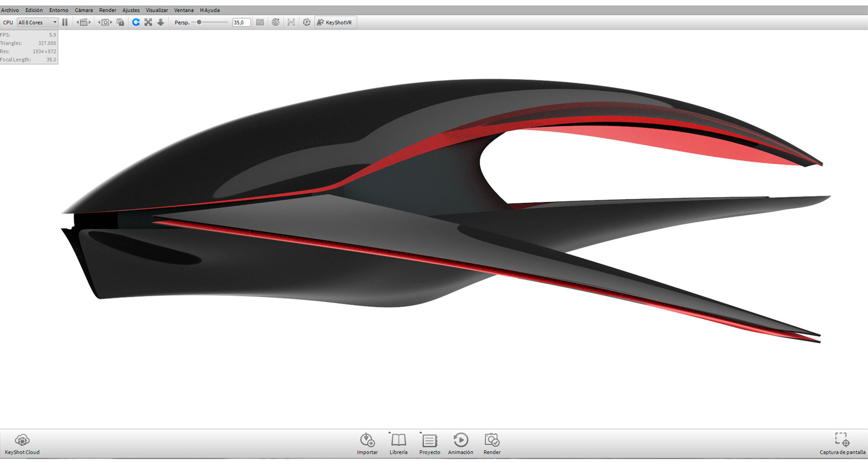
Task: Click the CPU label button
Action: coord(8,22)
